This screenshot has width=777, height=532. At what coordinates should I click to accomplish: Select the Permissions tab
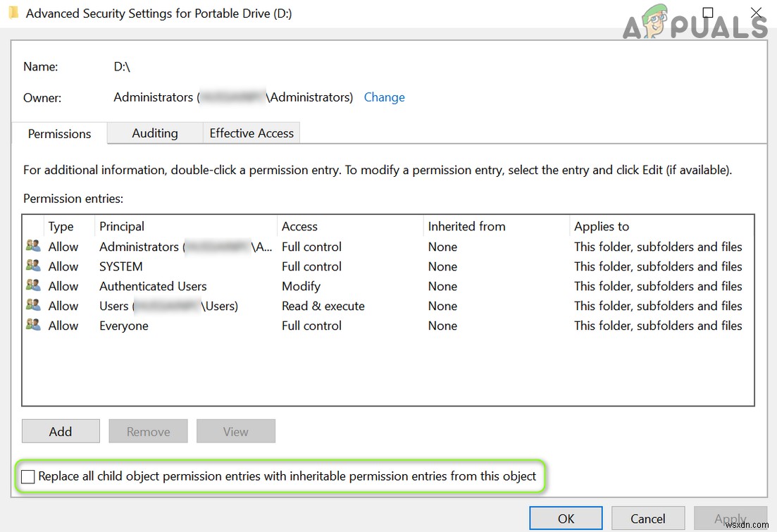click(x=60, y=134)
